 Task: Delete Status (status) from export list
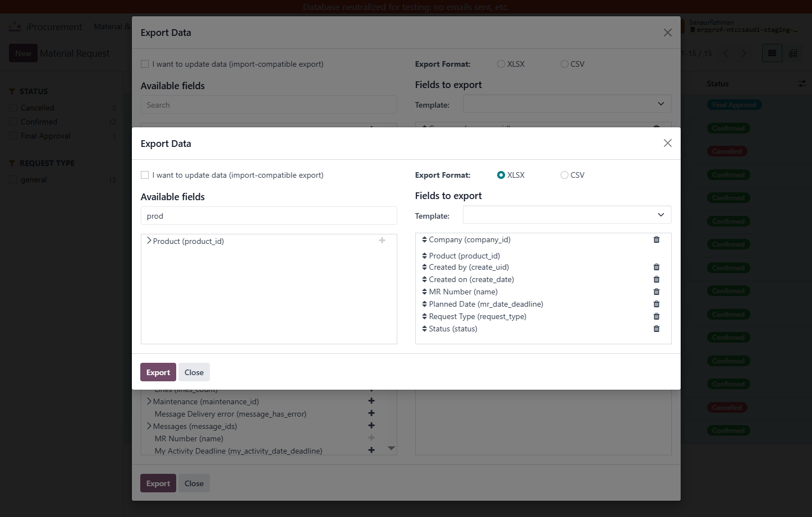coord(657,329)
